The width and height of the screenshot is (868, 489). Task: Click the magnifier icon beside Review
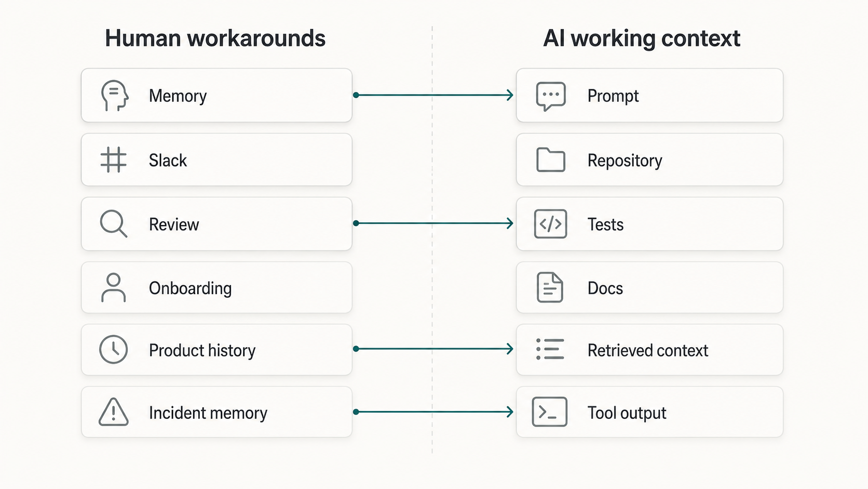tap(114, 224)
